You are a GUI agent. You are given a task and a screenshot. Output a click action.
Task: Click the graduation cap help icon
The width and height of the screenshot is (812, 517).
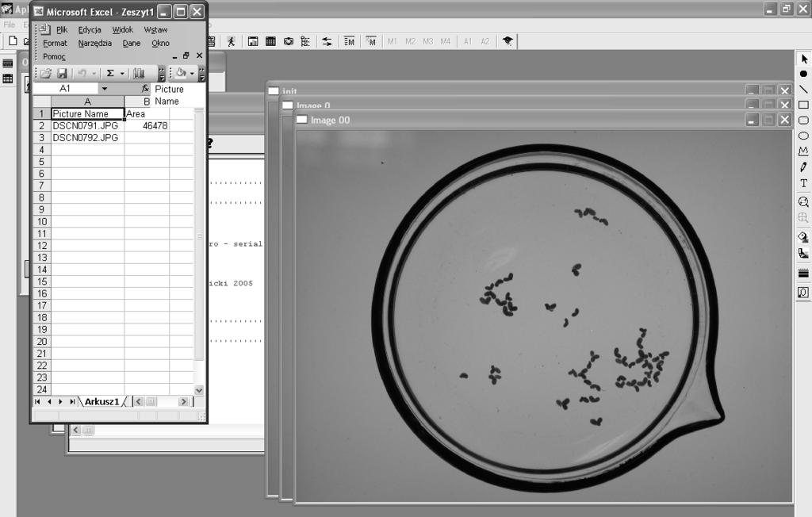coord(507,41)
